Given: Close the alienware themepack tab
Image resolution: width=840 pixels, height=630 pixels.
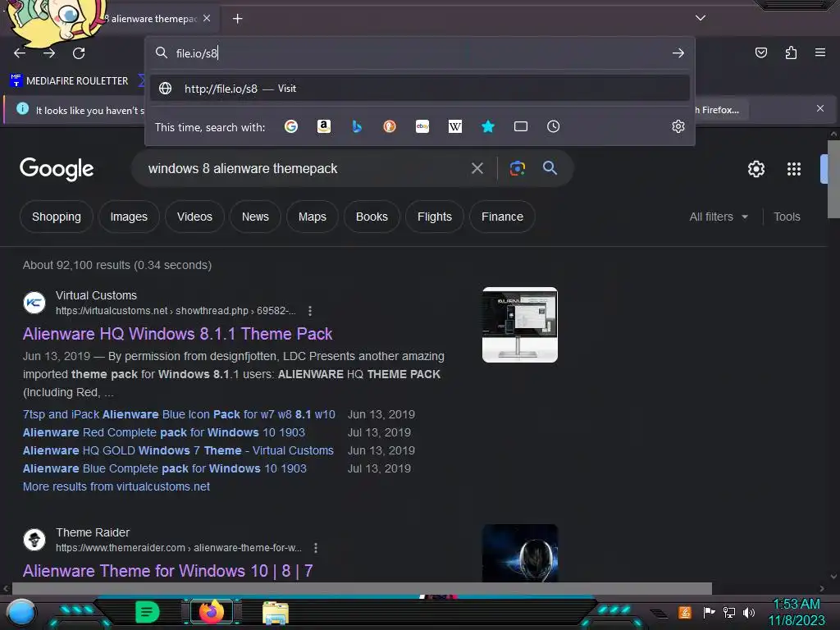Looking at the screenshot, I should click(x=207, y=18).
